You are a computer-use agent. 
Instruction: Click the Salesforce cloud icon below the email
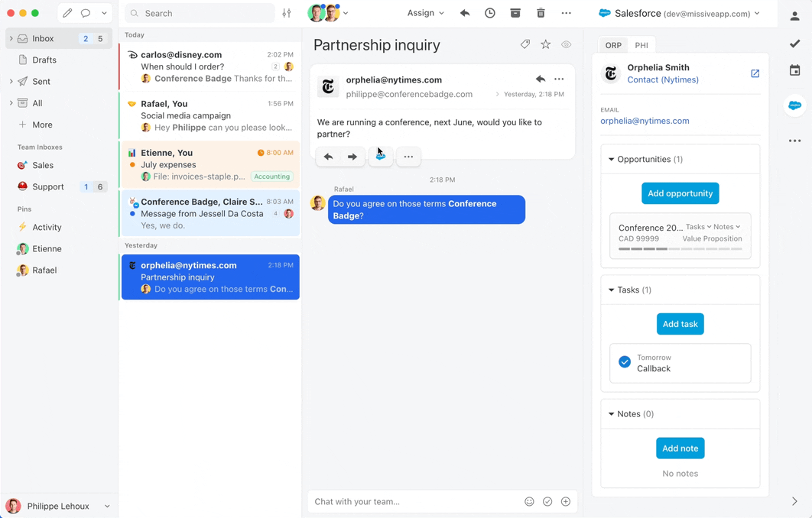(x=380, y=157)
